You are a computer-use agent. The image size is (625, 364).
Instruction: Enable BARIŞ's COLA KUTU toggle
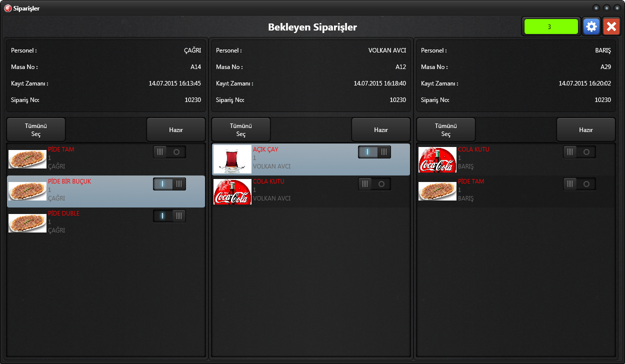[x=579, y=152]
